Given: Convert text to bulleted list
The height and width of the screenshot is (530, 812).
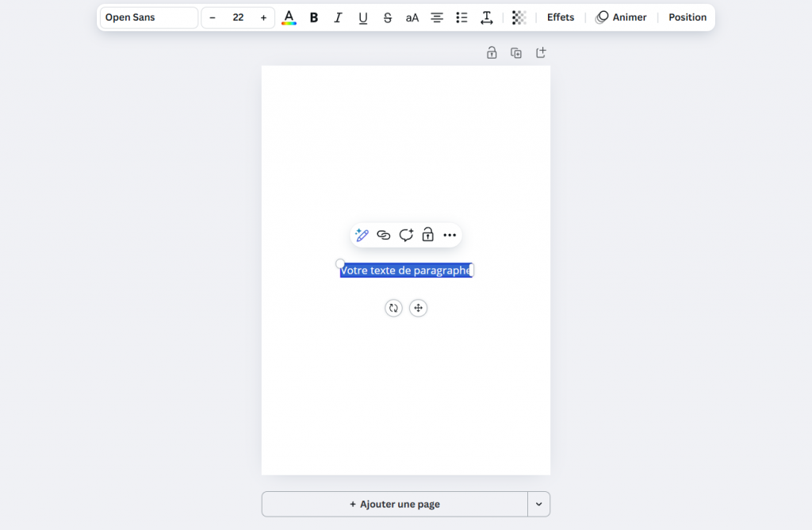Looking at the screenshot, I should point(462,17).
